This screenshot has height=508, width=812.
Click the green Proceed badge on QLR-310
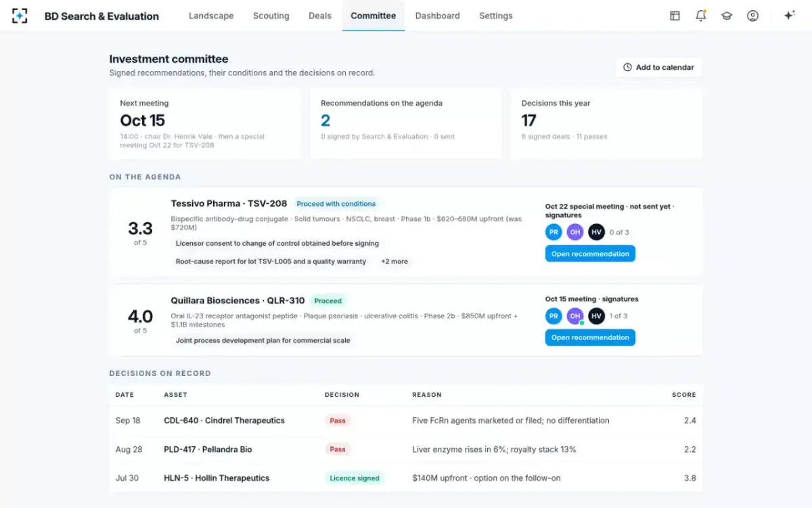[x=328, y=301]
